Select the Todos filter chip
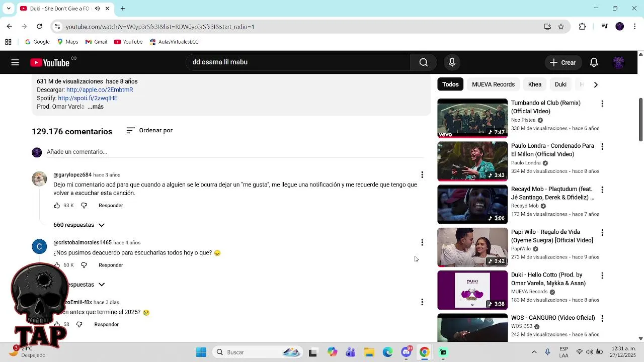 (x=450, y=84)
